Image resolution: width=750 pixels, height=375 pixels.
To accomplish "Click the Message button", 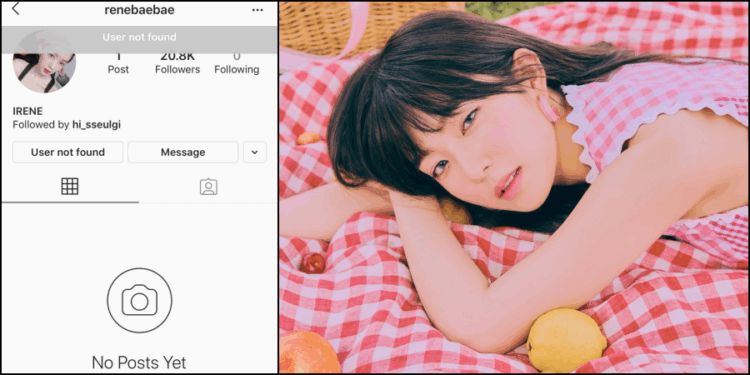I will (x=183, y=152).
